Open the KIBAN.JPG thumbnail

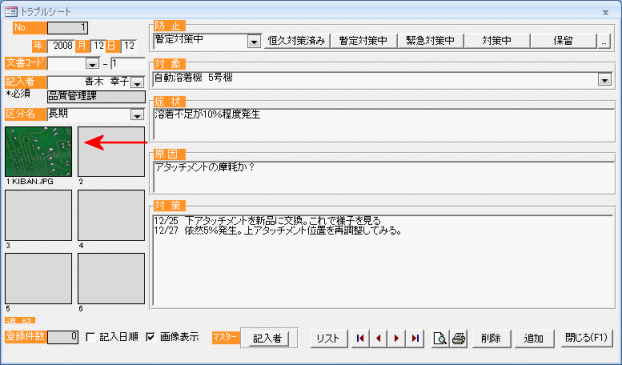click(38, 152)
